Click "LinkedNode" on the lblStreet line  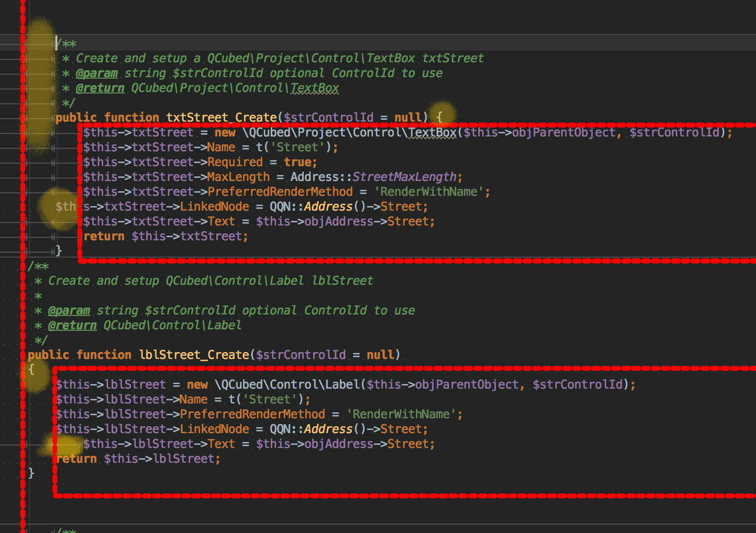tap(214, 429)
